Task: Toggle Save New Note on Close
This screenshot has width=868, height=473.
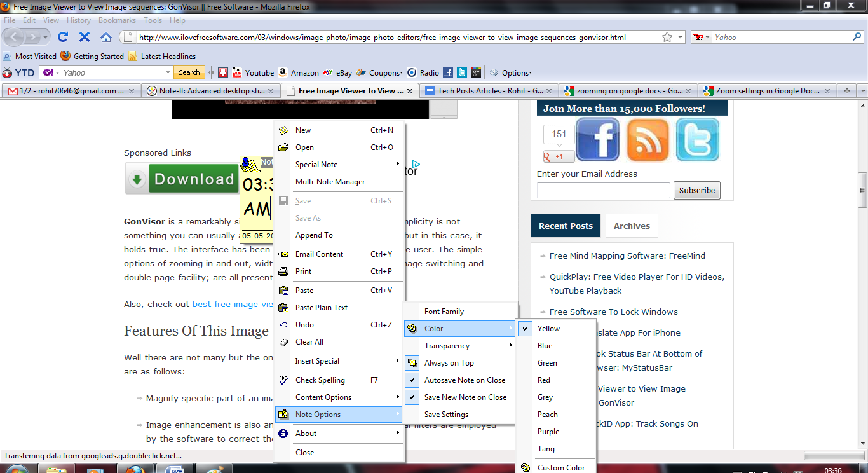Action: point(465,397)
